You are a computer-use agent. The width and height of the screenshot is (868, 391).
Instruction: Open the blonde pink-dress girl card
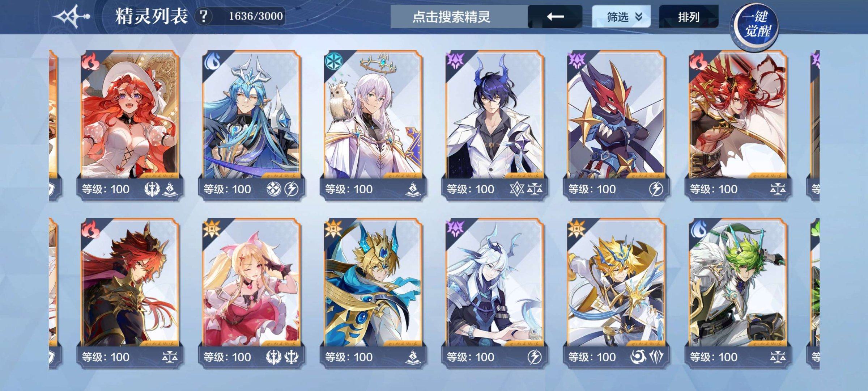[x=251, y=293]
